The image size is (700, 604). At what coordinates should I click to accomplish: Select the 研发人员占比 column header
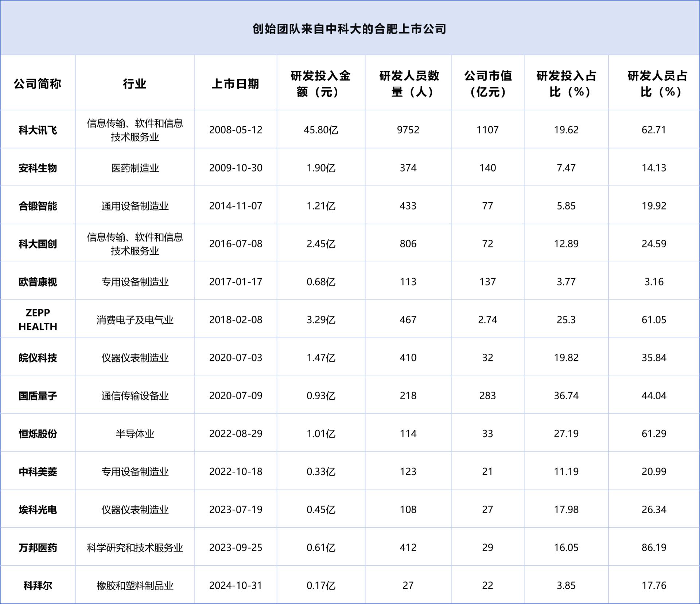coord(657,84)
